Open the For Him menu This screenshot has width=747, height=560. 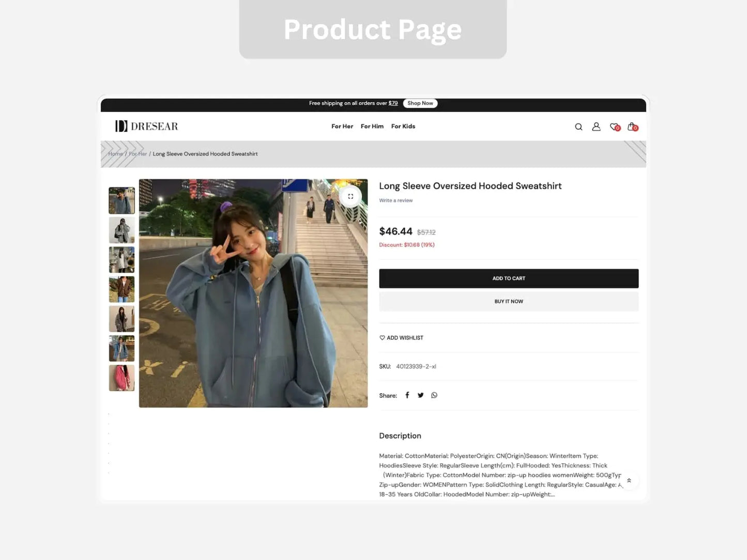tap(372, 127)
